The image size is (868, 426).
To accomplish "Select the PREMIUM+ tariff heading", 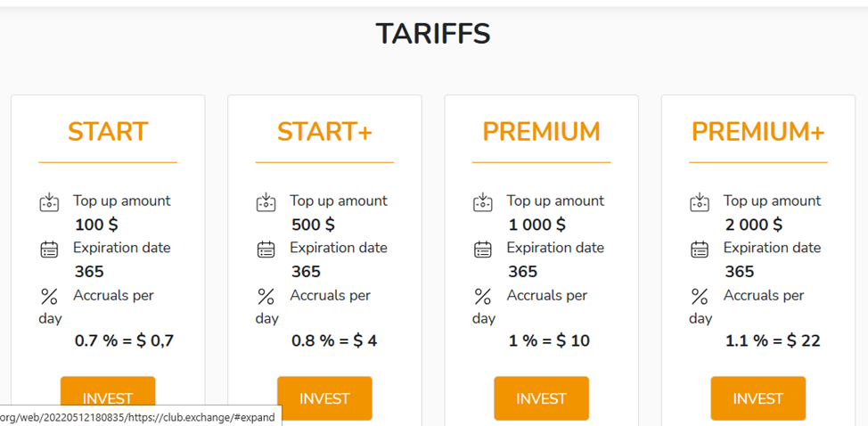I will (x=757, y=132).
